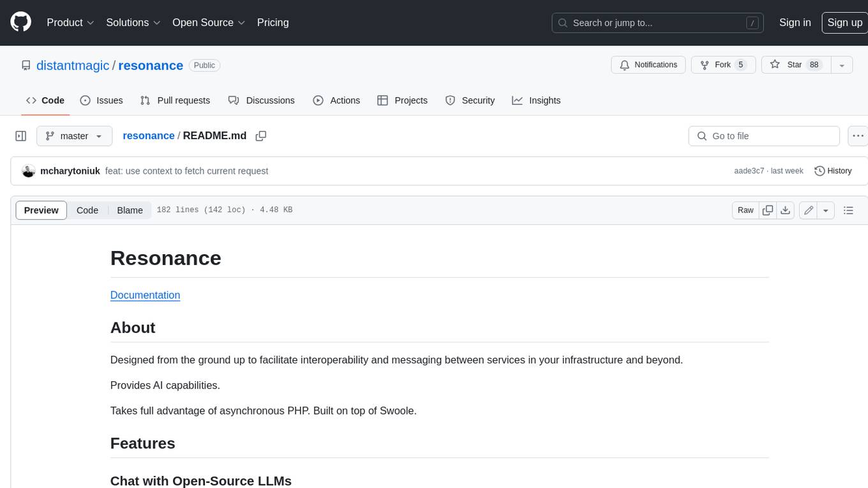The height and width of the screenshot is (488, 868).
Task: Toggle the file tree side panel
Action: (21, 136)
